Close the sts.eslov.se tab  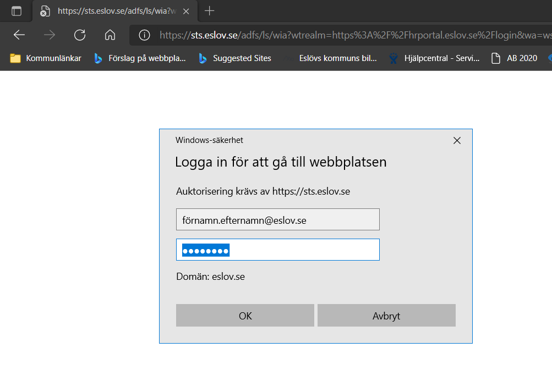[186, 11]
